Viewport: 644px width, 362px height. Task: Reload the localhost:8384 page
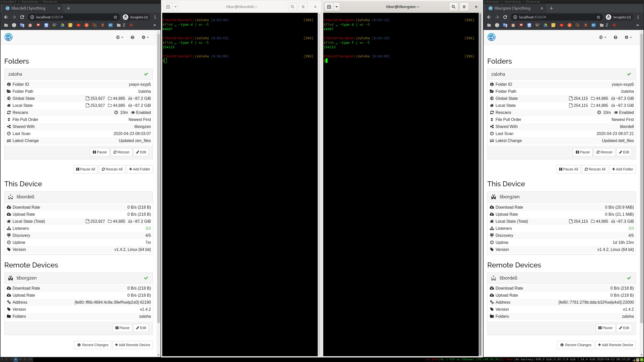point(505,17)
